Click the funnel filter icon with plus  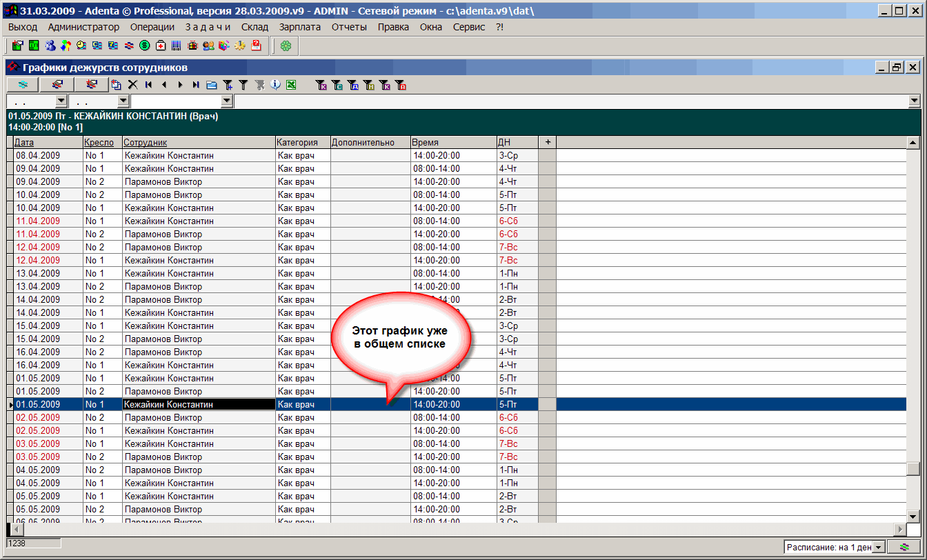[x=228, y=85]
